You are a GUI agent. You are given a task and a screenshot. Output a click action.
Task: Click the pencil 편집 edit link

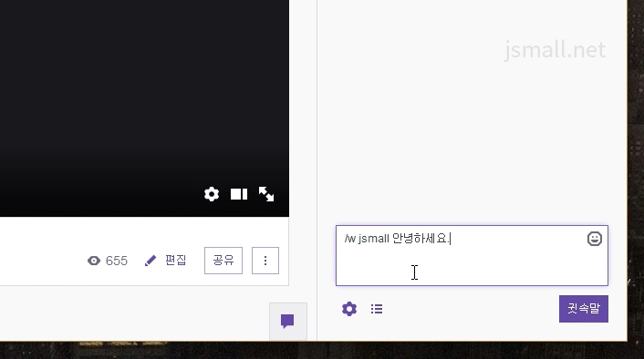165,260
